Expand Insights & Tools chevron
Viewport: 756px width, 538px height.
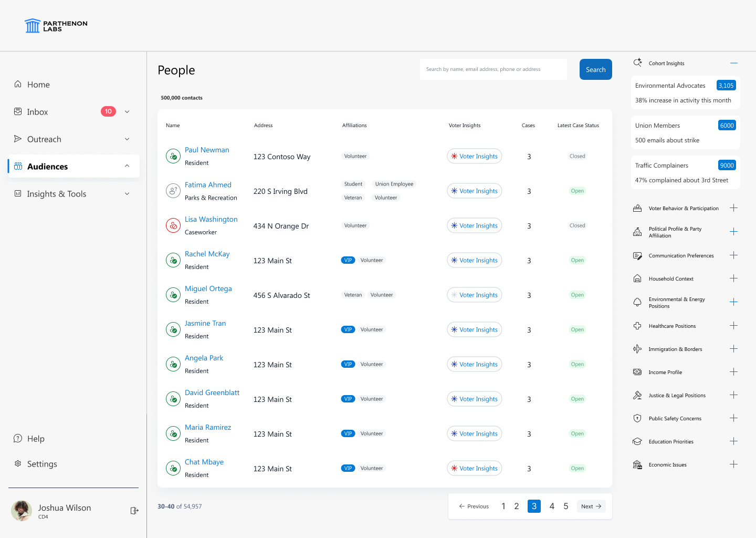(127, 193)
